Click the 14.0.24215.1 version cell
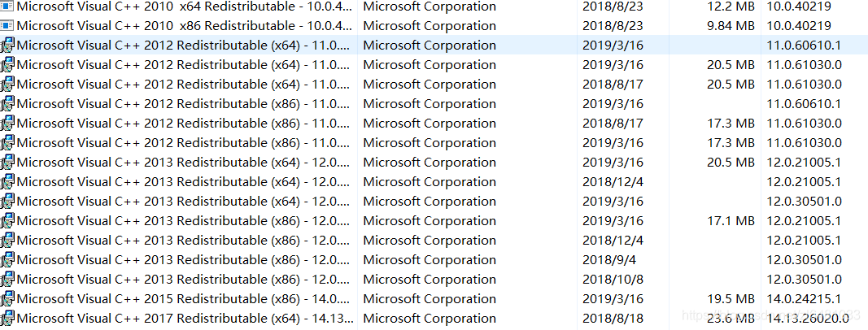The image size is (868, 330). coord(804,299)
